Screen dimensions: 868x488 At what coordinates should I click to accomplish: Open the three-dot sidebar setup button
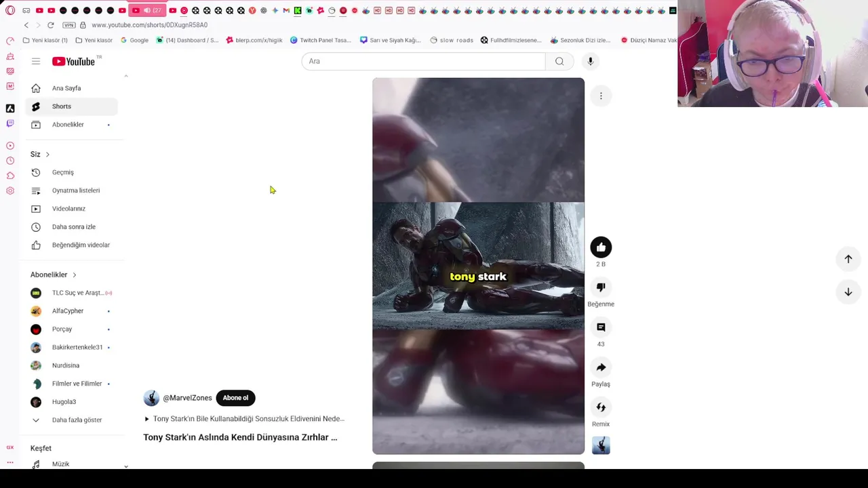click(x=10, y=462)
